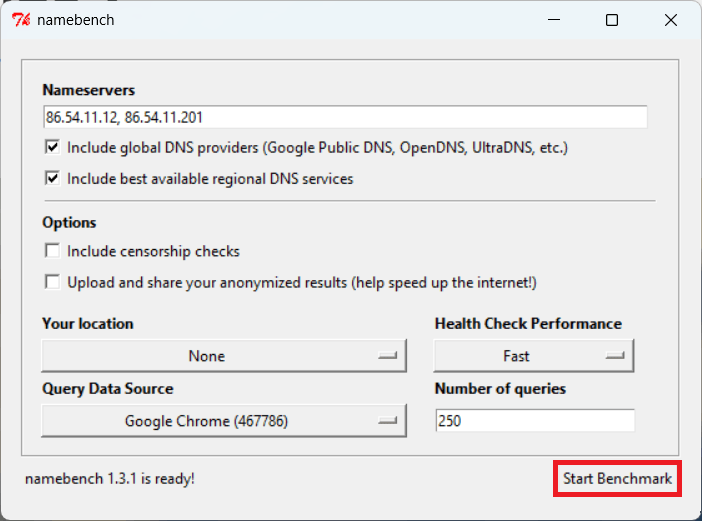The height and width of the screenshot is (521, 702).
Task: Close the namebench window
Action: click(671, 20)
